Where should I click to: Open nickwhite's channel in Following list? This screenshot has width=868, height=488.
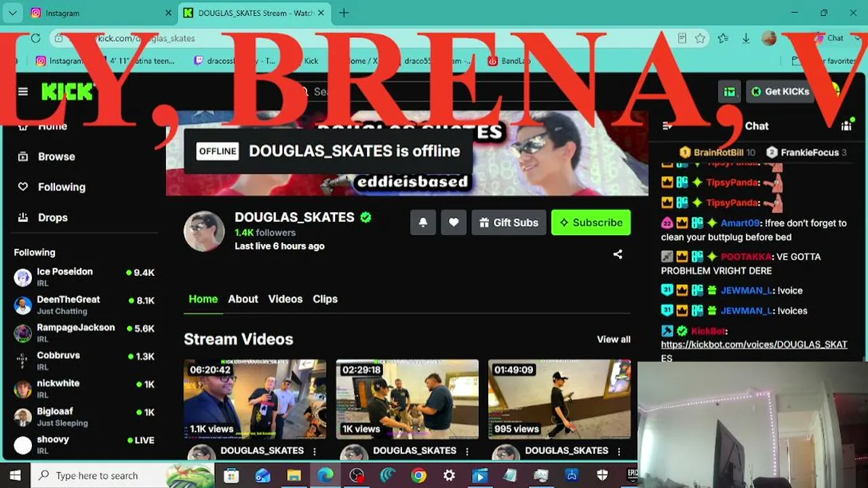coord(84,388)
